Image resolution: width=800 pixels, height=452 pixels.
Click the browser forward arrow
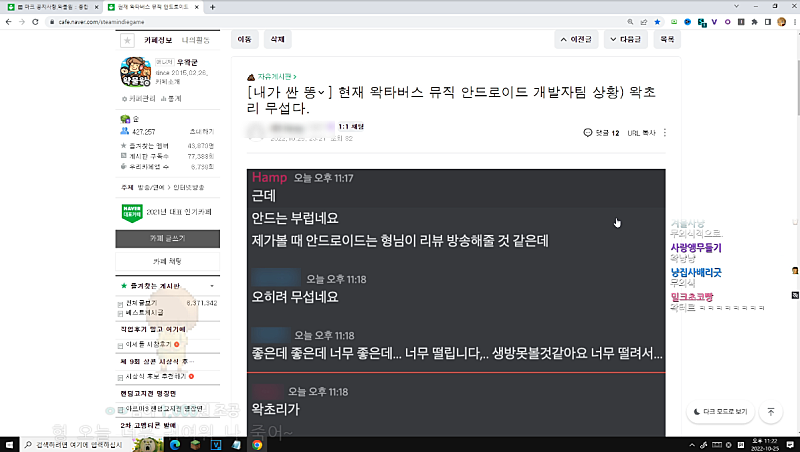click(x=21, y=22)
